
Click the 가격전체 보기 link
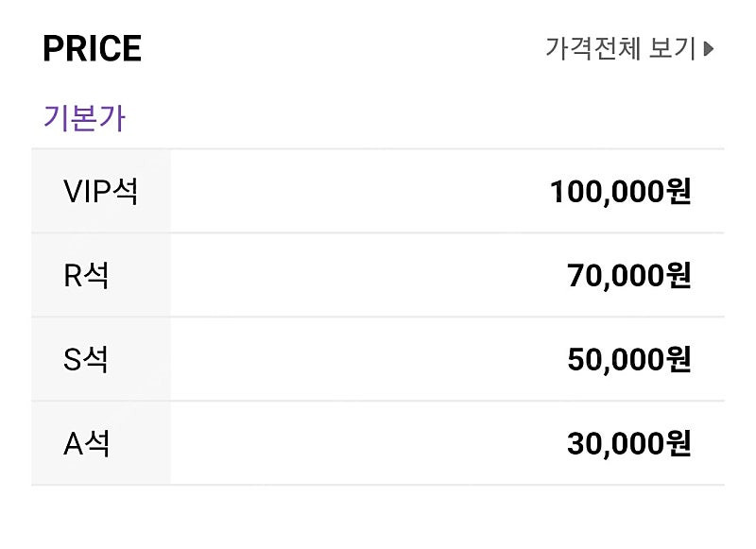624,45
